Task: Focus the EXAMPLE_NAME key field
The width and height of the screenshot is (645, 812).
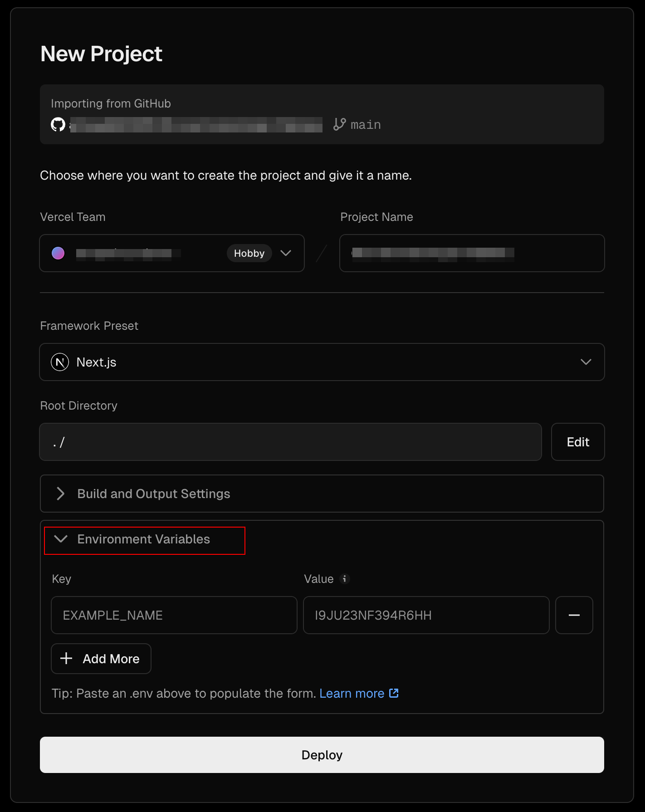Action: (174, 615)
